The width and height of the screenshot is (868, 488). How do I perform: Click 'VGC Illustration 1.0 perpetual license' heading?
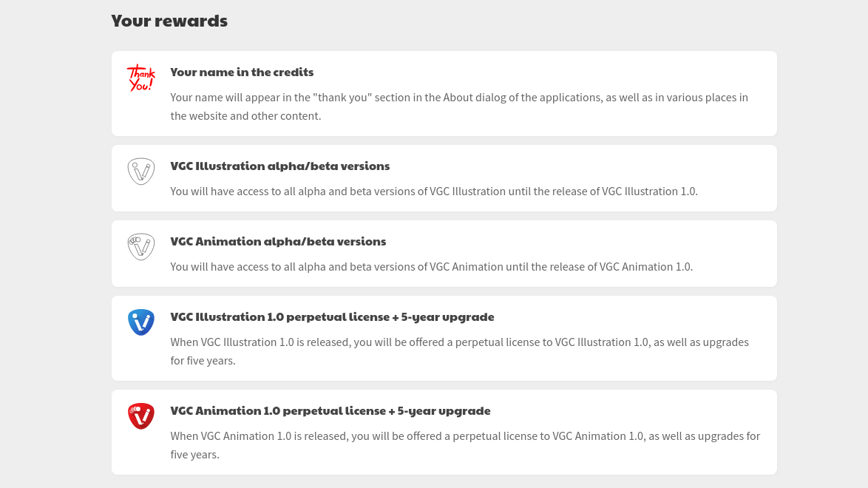pos(332,317)
